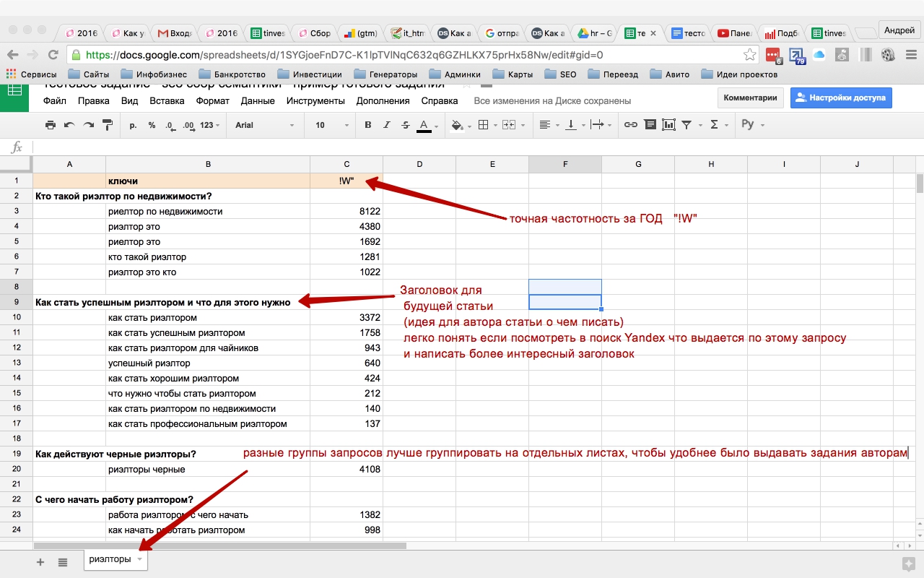Image resolution: width=924 pixels, height=578 pixels.
Task: Click the filter funnel icon
Action: pos(687,125)
